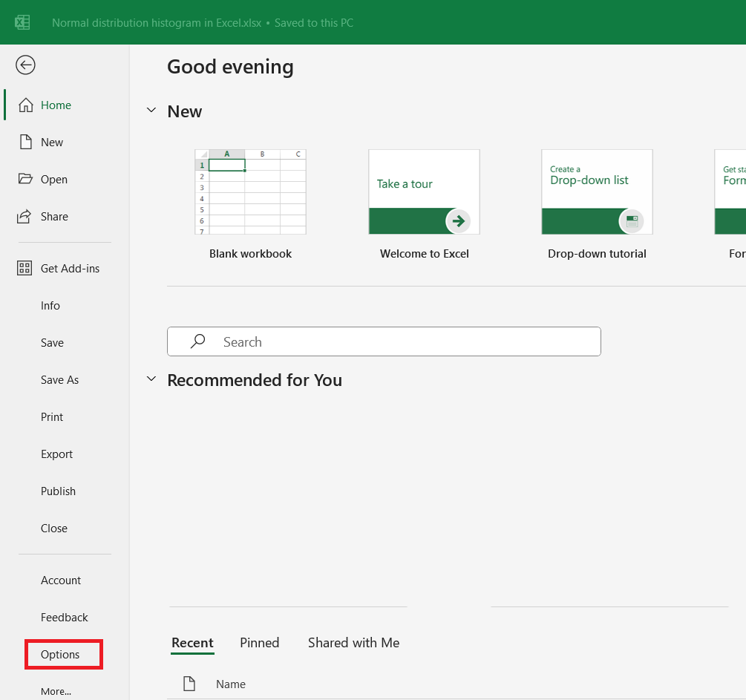746x700 pixels.
Task: Switch to the Shared with Me tab
Action: 353,642
